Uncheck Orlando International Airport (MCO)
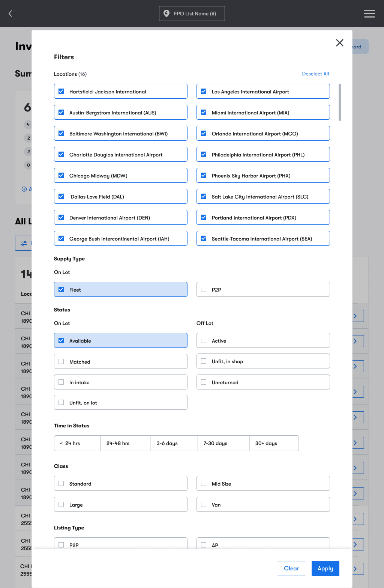 263,133
